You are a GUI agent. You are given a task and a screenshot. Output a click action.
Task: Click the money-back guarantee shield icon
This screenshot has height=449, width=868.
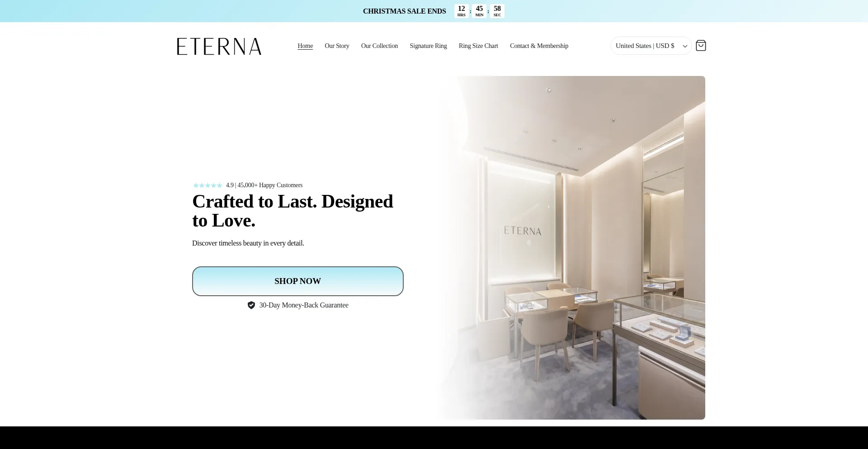click(251, 305)
